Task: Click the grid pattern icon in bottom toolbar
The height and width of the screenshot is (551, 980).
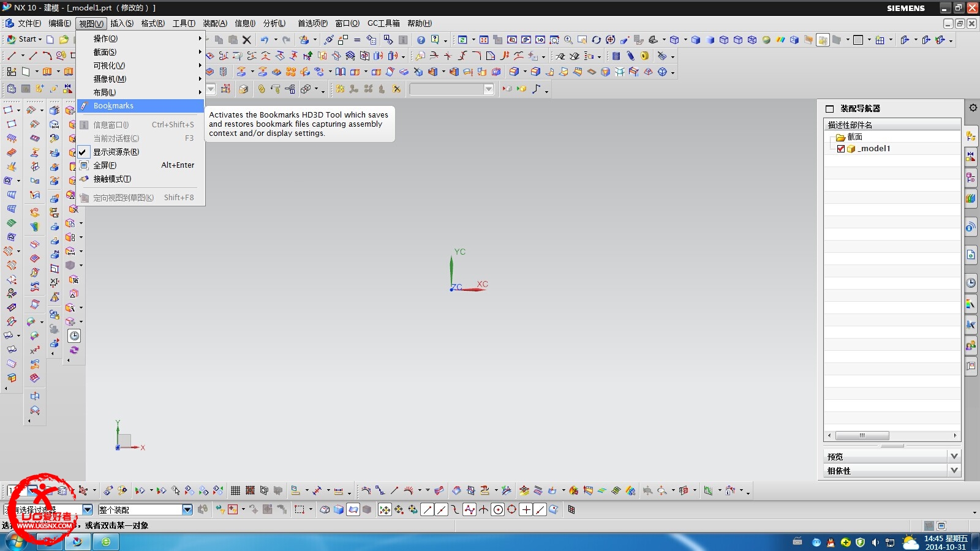Action: point(235,490)
